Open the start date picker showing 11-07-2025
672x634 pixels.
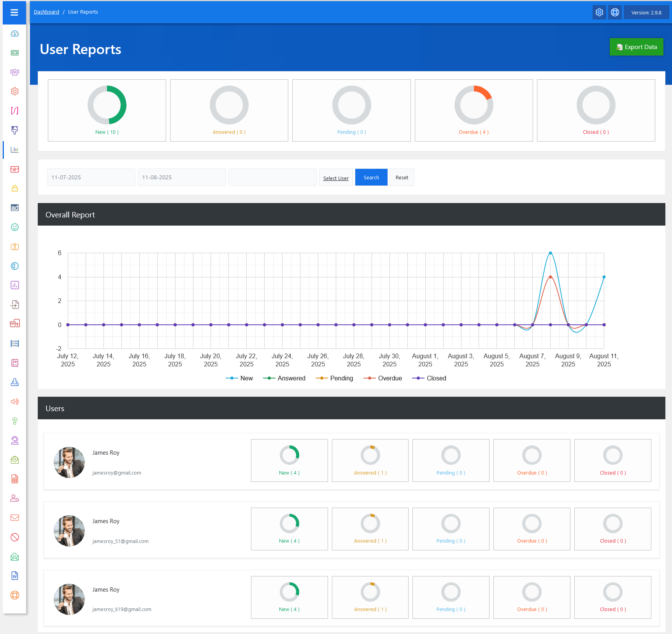[x=91, y=177]
